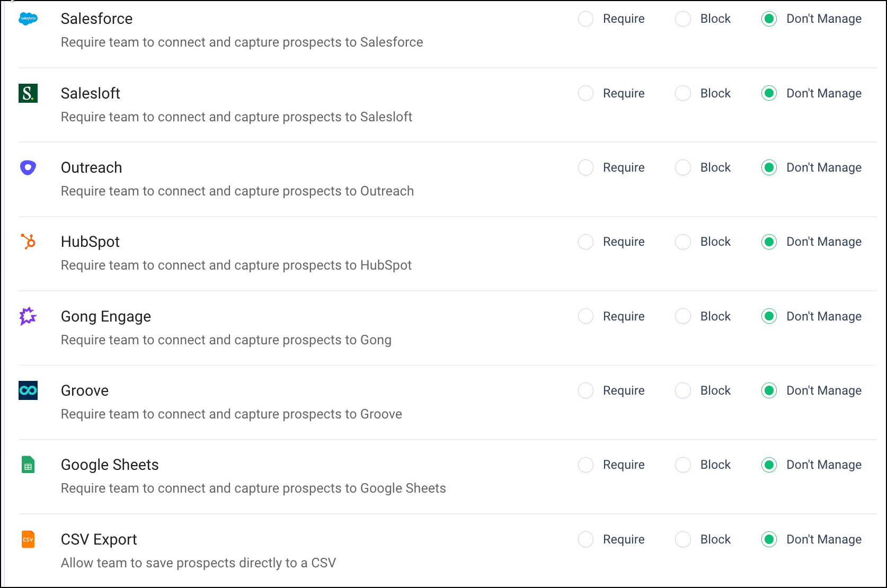Select Block for Salesloft
This screenshot has width=887, height=588.
pyautogui.click(x=683, y=93)
